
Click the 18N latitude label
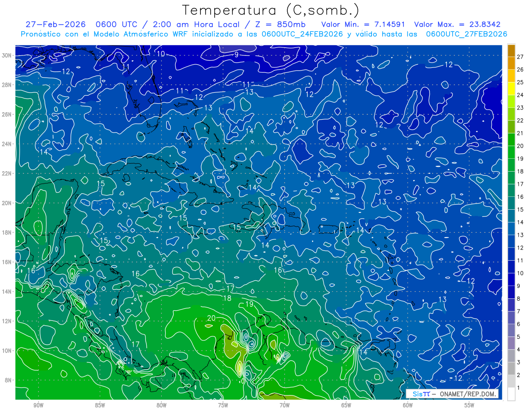(7, 232)
